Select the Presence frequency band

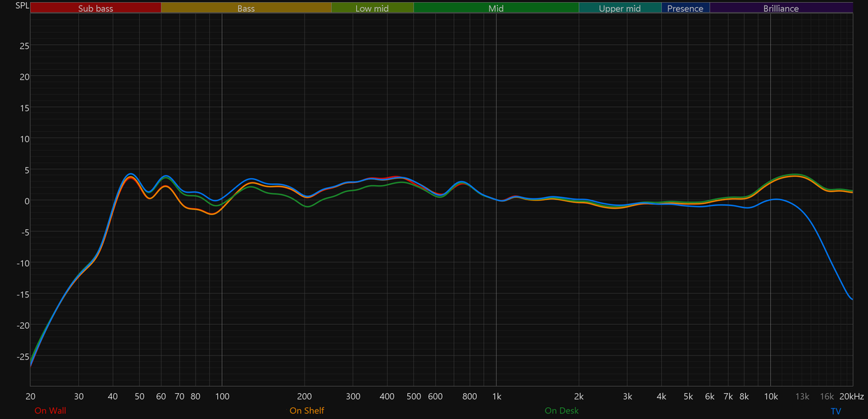pos(685,8)
